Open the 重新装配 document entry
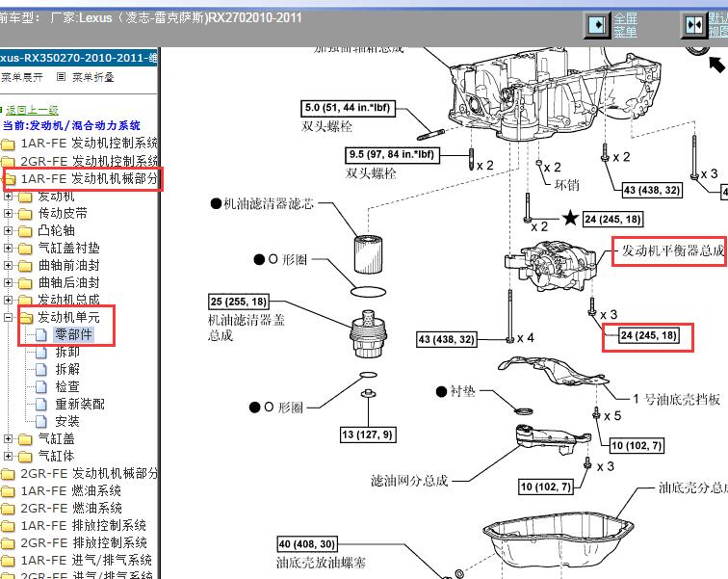 click(x=80, y=404)
